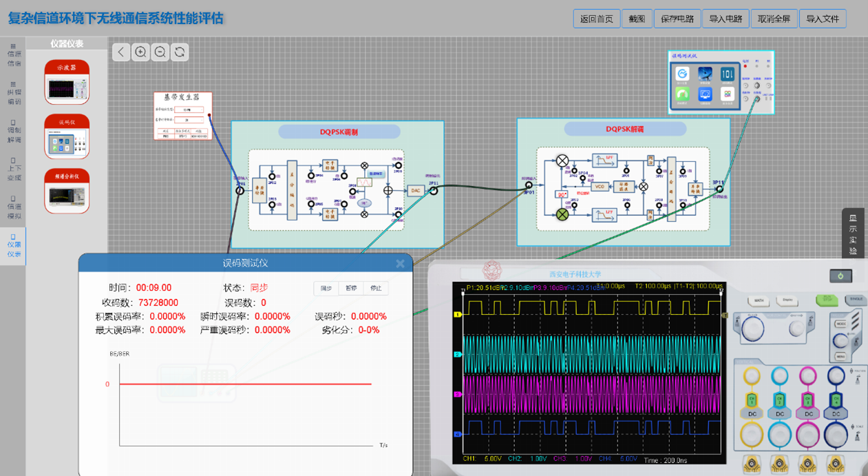Select the 误码仪 instrument icon
Image resolution: width=868 pixels, height=476 pixels.
point(67,136)
